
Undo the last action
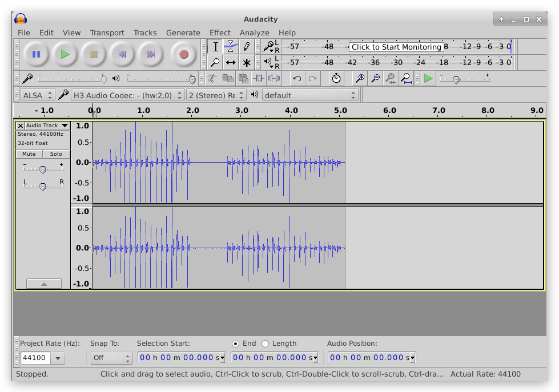tap(297, 78)
